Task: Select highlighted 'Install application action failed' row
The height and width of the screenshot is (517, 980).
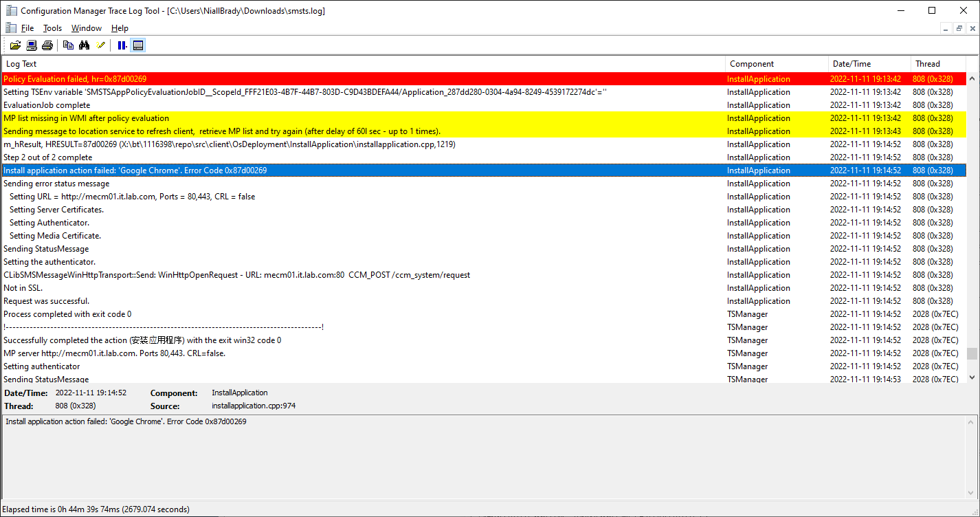Action: 484,170
